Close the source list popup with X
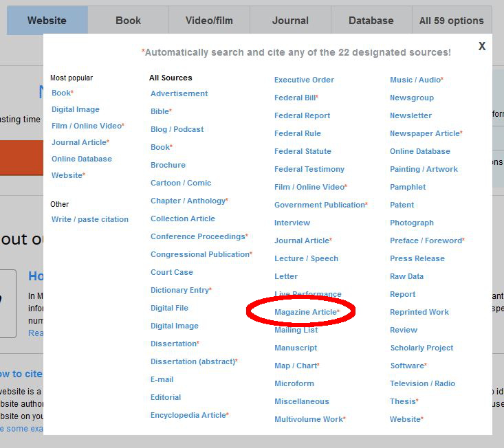504x448 pixels. (482, 46)
